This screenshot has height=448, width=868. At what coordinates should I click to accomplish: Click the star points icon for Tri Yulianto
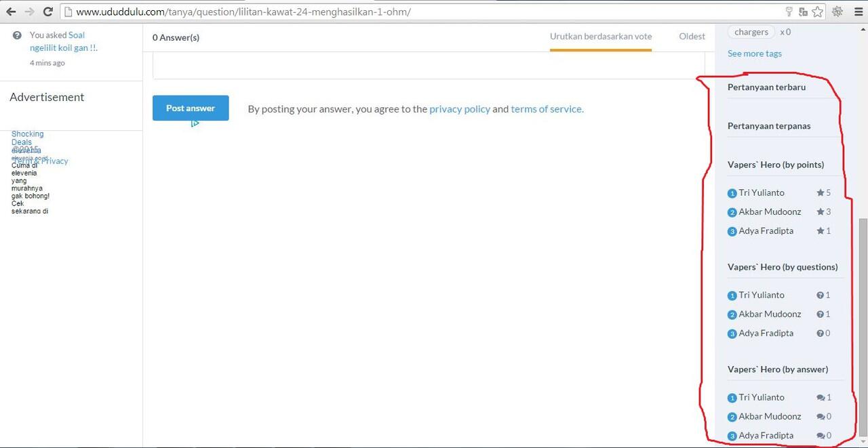point(821,193)
